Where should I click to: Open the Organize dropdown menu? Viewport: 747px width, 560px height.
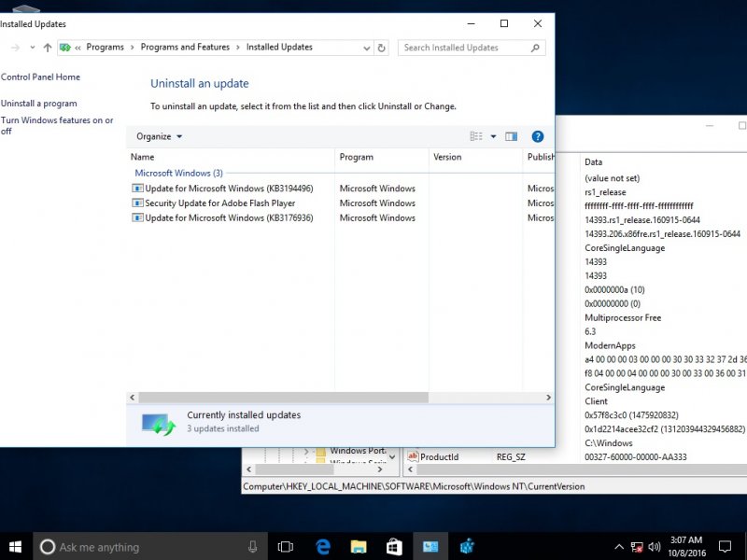[x=159, y=136]
